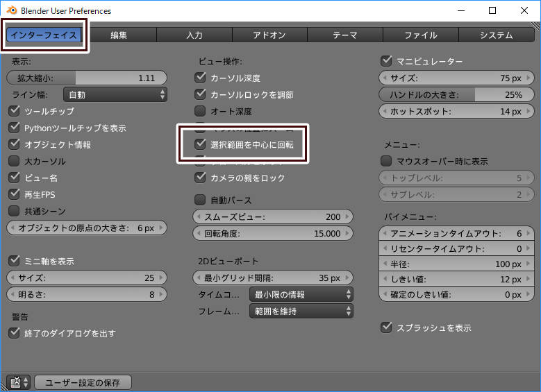Maximize the User Preferences window
Viewport: 541px width, 392px height.
coord(492,10)
